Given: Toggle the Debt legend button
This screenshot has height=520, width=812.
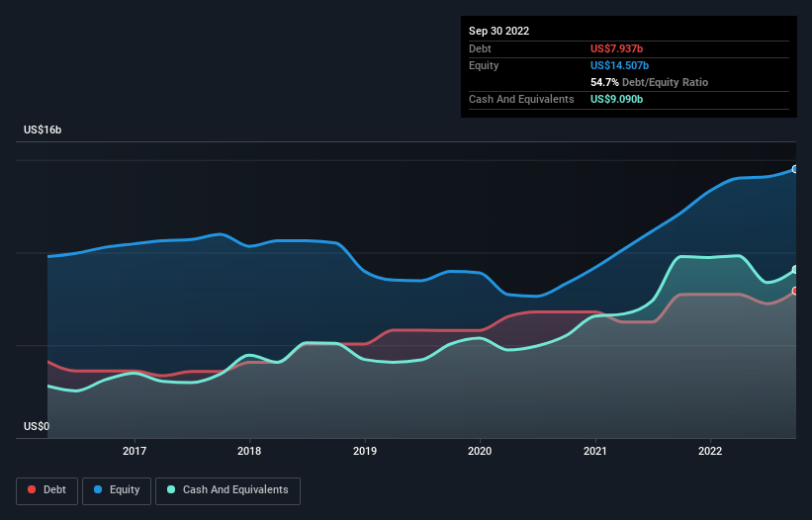Looking at the screenshot, I should 46,490.
